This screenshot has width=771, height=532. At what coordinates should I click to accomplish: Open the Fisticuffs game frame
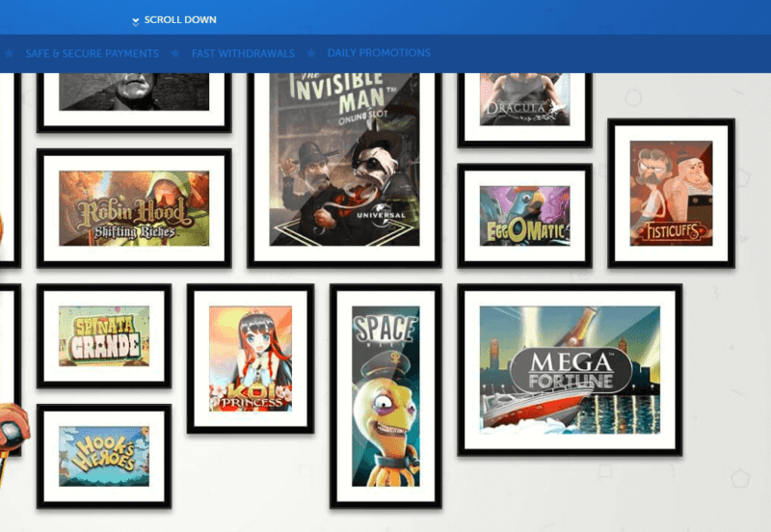[x=671, y=193]
